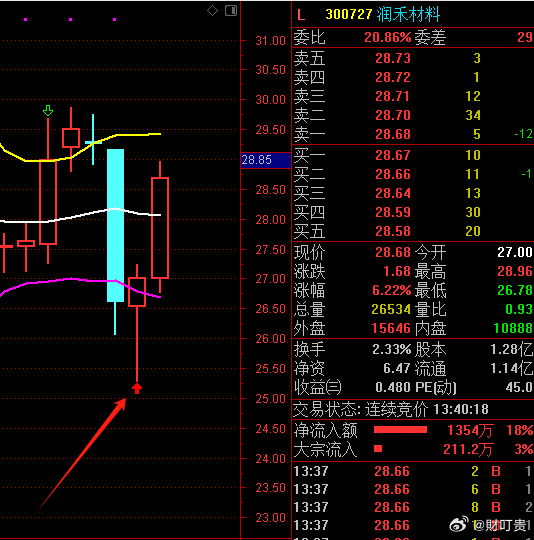534x540 pixels.
Task: Click the Weibo logo watermark
Action: tap(459, 524)
